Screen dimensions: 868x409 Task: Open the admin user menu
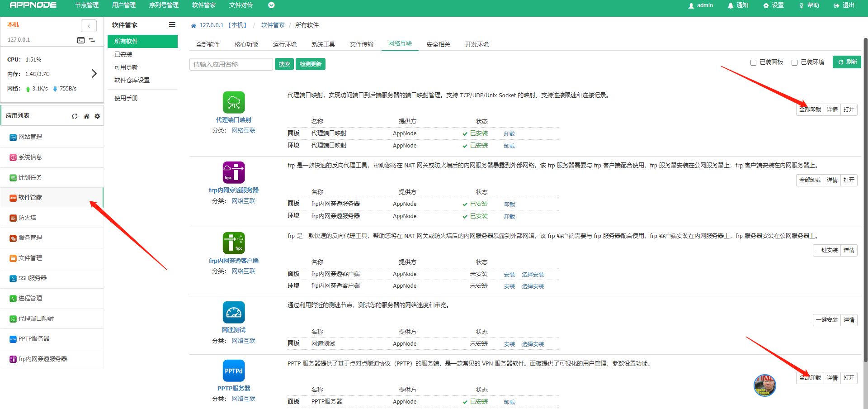[700, 5]
